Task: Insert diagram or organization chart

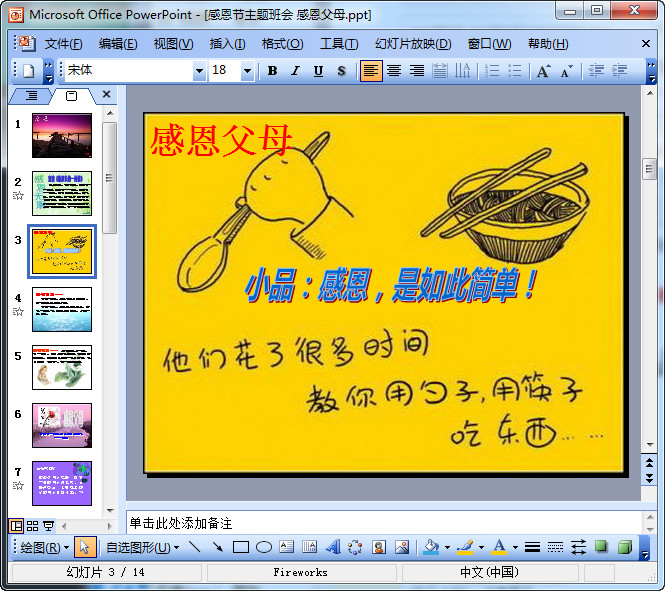Action: (x=355, y=547)
